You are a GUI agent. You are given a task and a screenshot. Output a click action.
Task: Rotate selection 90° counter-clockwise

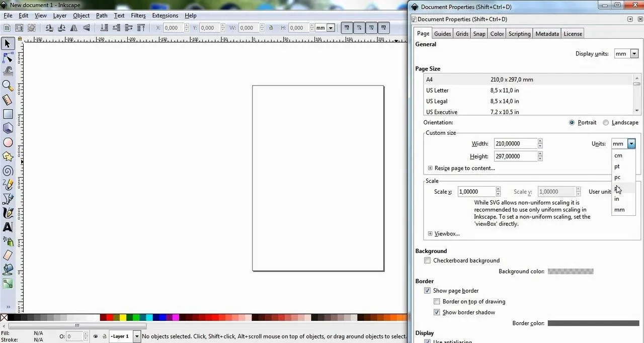click(49, 28)
